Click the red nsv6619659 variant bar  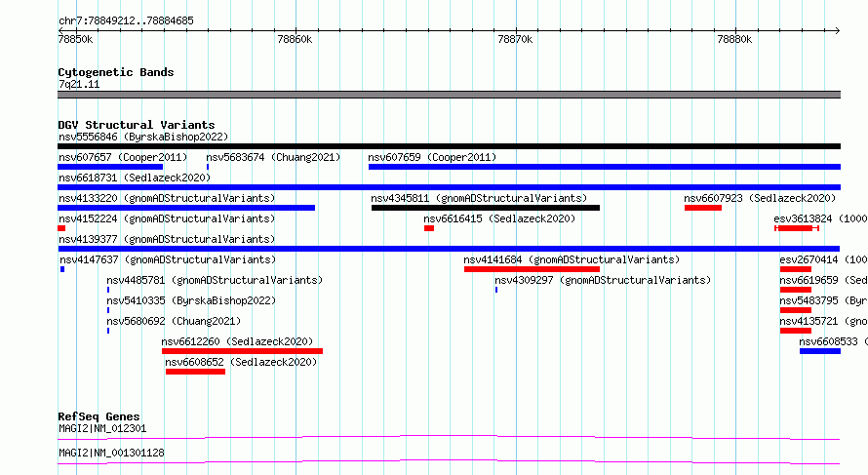(x=796, y=290)
